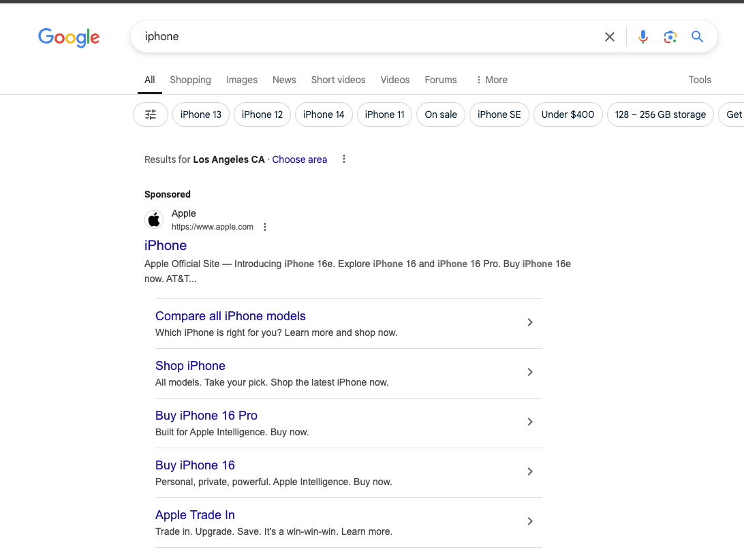Open Google Lens image search

(670, 37)
